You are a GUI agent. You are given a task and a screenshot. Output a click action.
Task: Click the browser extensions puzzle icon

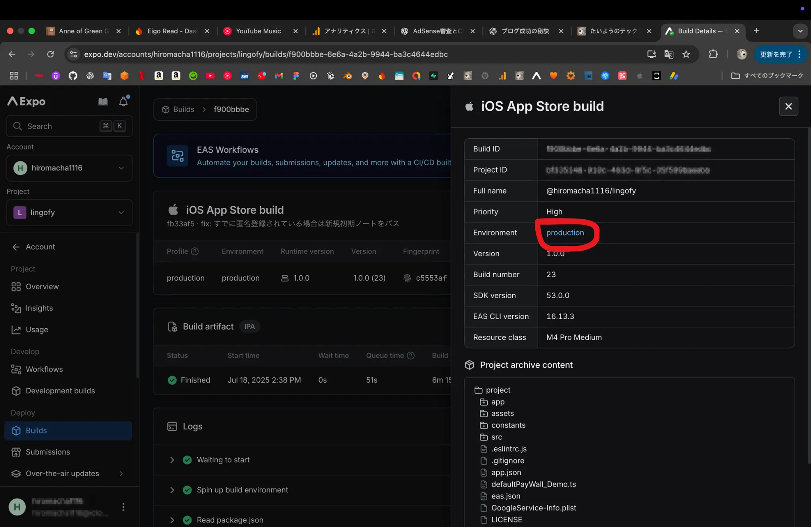(713, 54)
